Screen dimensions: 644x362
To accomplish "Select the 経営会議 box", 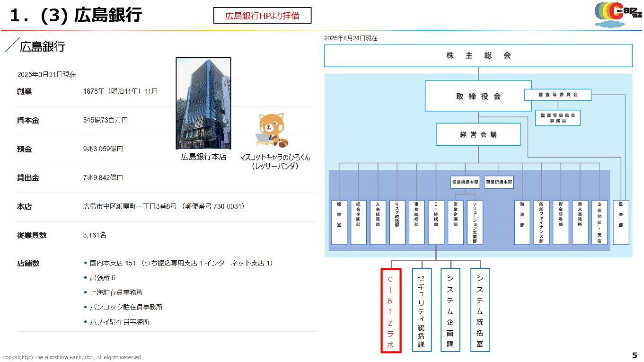I will (x=478, y=134).
